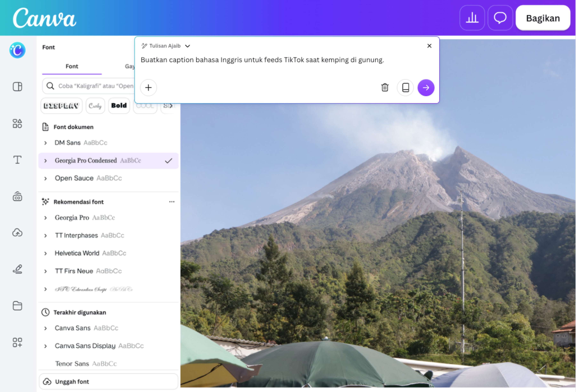Screen dimensions: 576x392
Task: Click the Font dokumen section icon
Action: coord(45,127)
